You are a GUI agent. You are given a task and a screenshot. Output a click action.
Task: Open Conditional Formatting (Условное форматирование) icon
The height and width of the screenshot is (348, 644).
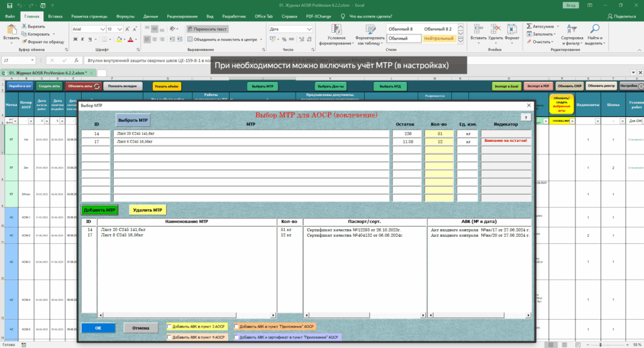pos(336,30)
